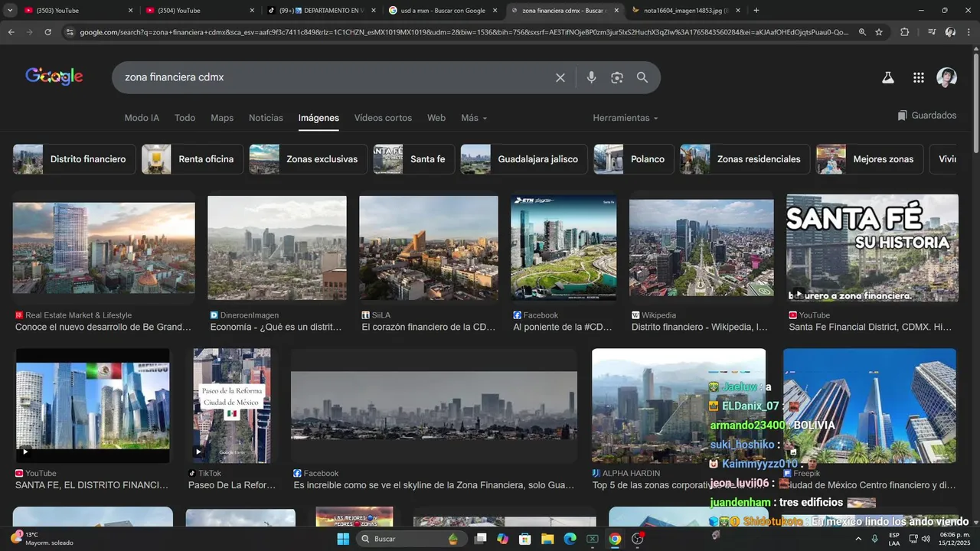Open the tab search dropdown arrow

11,11
